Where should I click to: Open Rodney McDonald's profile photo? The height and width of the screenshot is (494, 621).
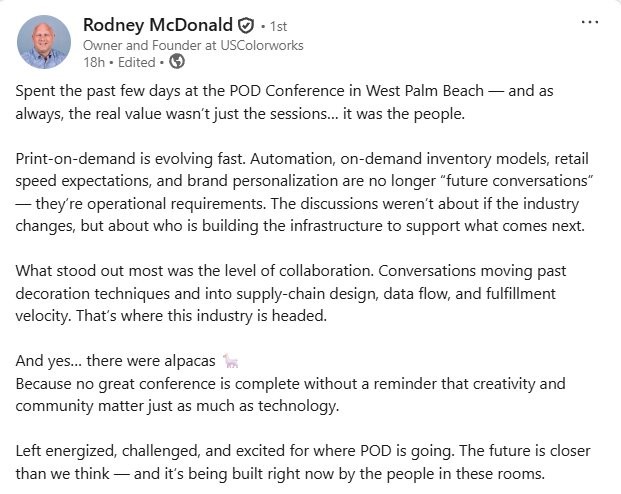[44, 42]
